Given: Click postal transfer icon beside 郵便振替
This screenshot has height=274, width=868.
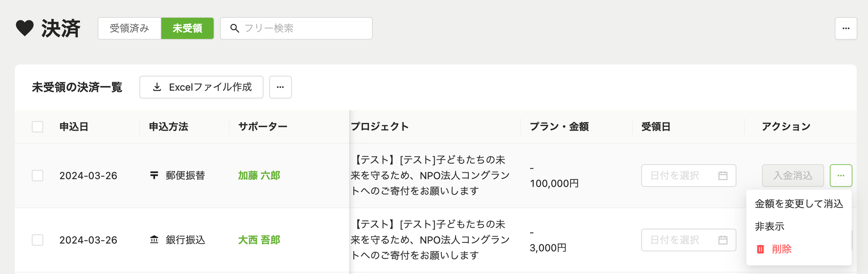Looking at the screenshot, I should (154, 175).
